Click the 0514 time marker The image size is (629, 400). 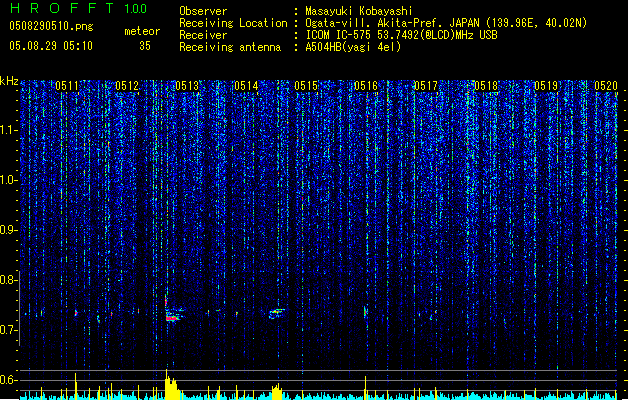pos(246,86)
